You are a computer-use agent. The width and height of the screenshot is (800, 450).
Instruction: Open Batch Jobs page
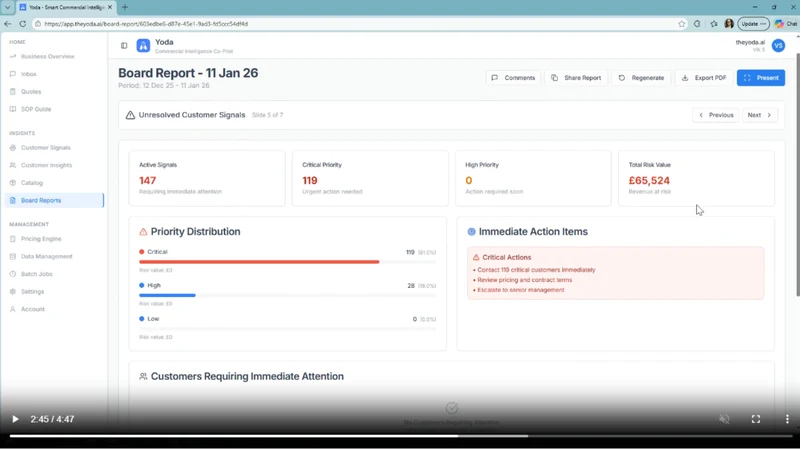pos(36,274)
